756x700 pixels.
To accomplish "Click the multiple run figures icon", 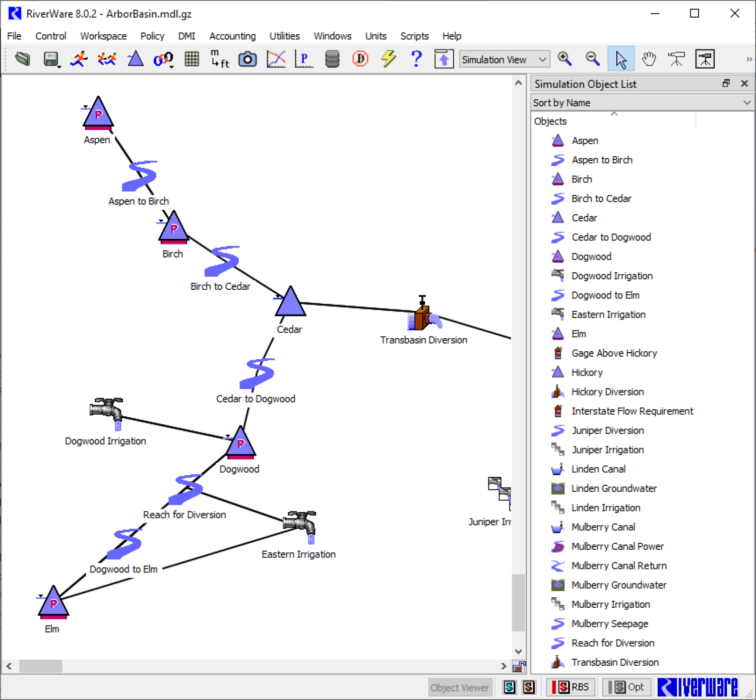I will (107, 59).
